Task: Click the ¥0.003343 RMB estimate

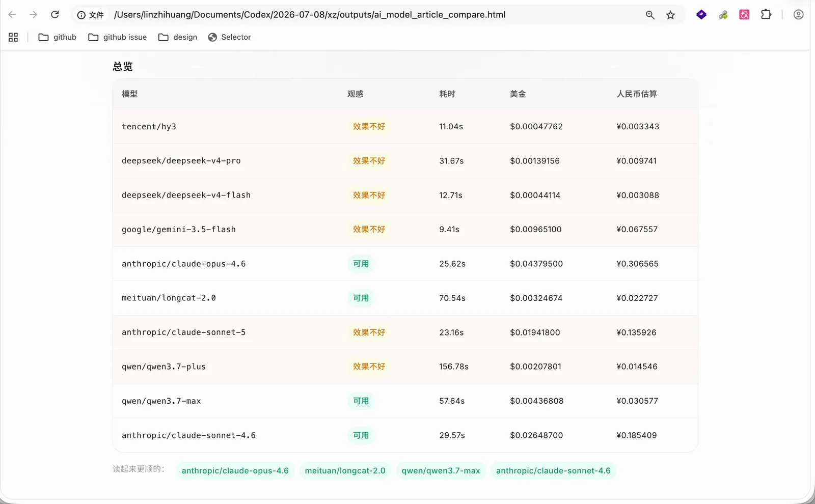Action: (638, 127)
